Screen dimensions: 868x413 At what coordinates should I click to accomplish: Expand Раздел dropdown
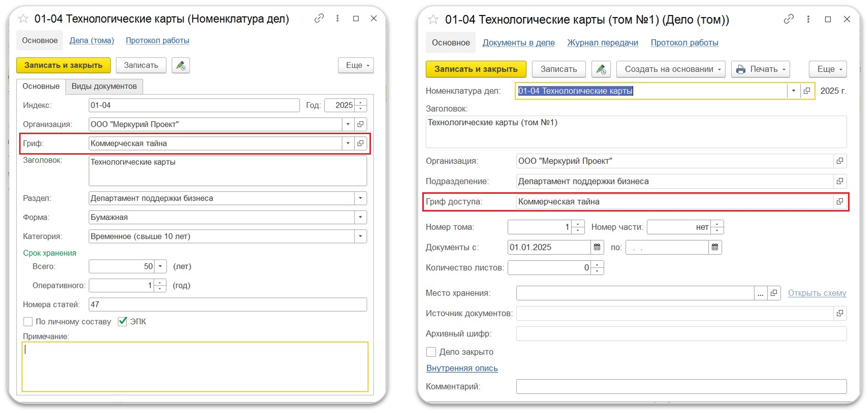point(360,198)
